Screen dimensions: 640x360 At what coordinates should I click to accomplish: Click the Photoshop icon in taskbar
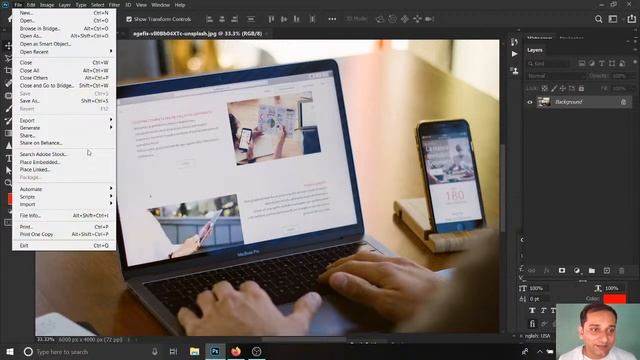click(215, 351)
